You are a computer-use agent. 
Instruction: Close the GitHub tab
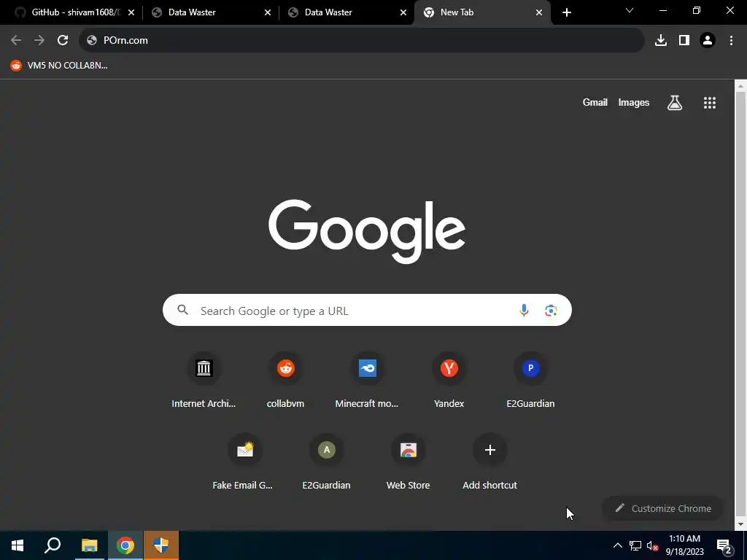click(x=131, y=12)
